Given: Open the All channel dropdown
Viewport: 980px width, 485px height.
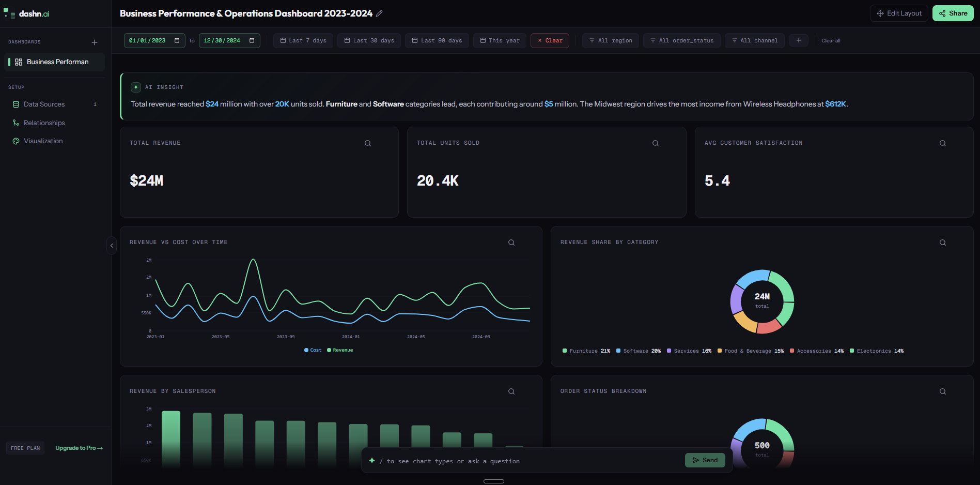Looking at the screenshot, I should pyautogui.click(x=754, y=40).
